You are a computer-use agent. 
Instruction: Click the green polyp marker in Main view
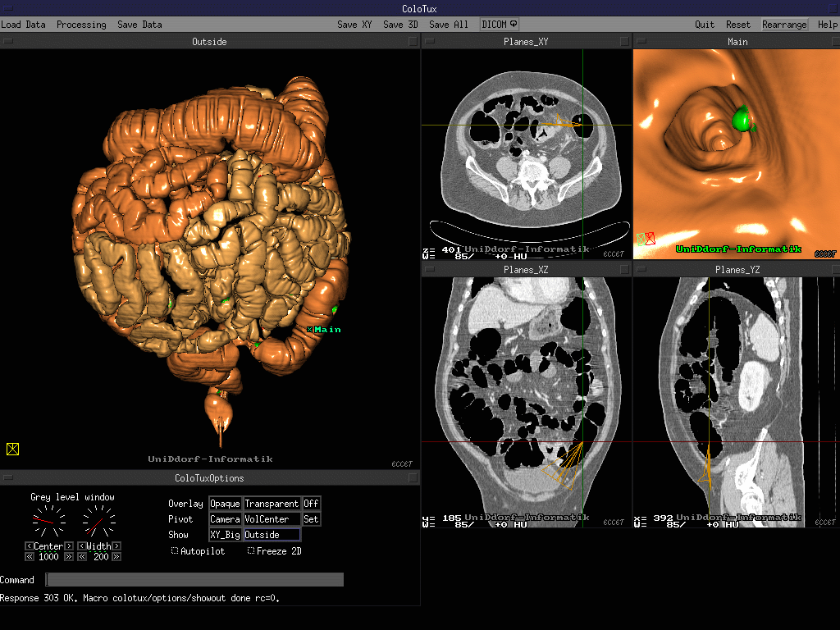tap(743, 119)
